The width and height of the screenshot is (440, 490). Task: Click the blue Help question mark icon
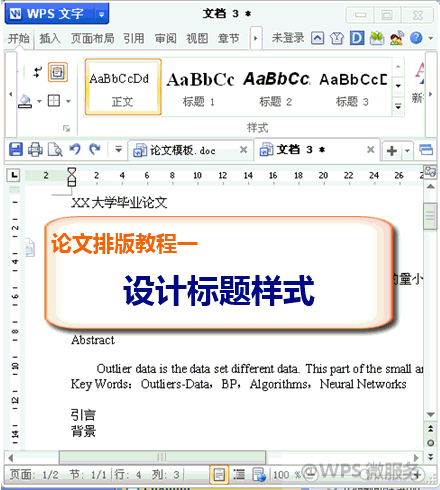(x=416, y=38)
